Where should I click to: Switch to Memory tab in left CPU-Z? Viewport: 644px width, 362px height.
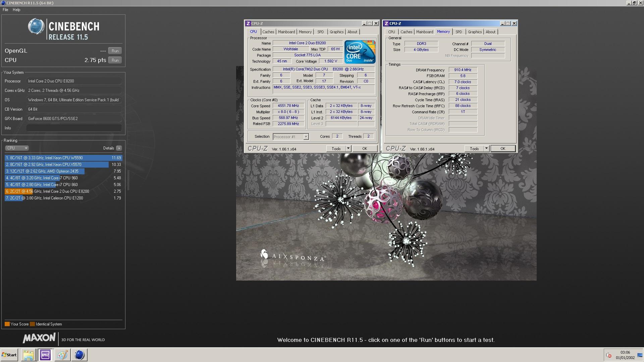pos(305,32)
